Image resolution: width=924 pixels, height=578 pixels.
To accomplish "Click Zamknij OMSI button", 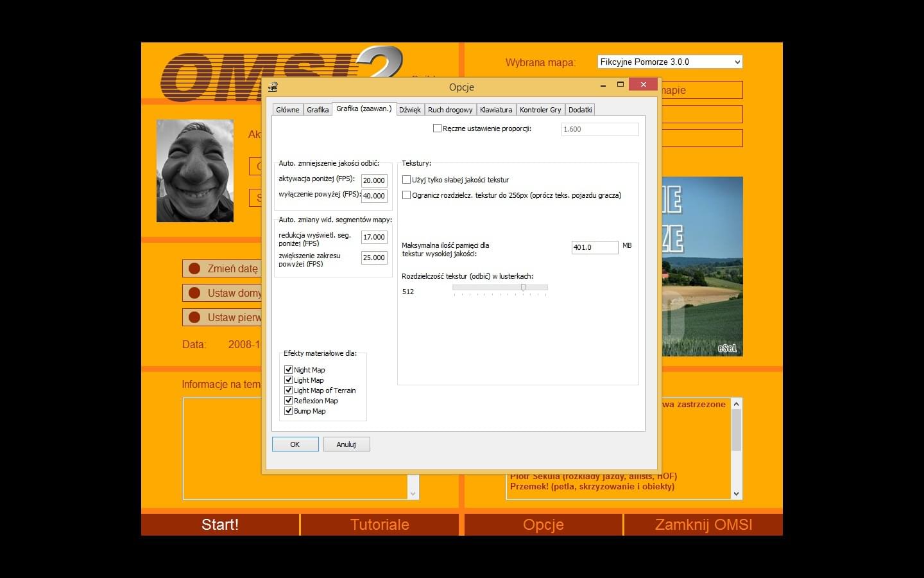I will (704, 525).
